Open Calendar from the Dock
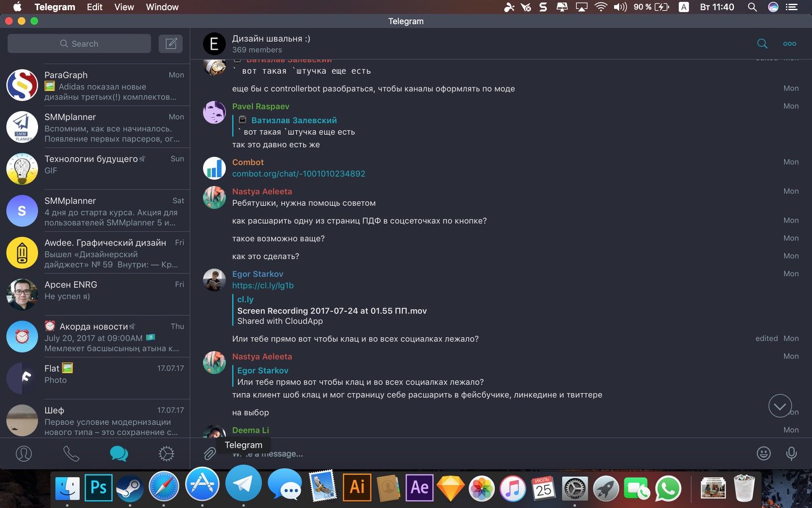 [544, 488]
